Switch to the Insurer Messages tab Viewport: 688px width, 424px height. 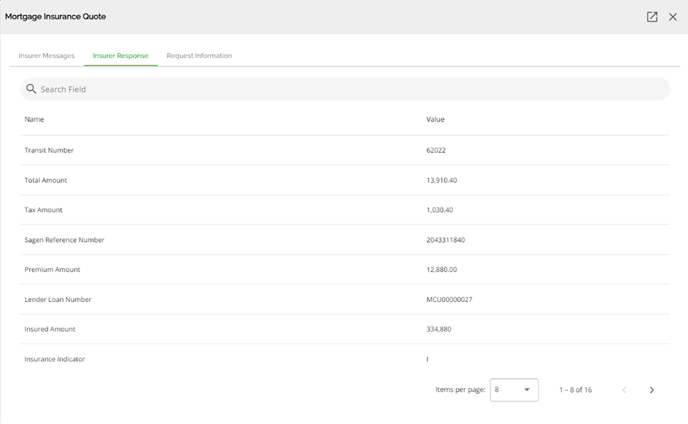(x=47, y=56)
